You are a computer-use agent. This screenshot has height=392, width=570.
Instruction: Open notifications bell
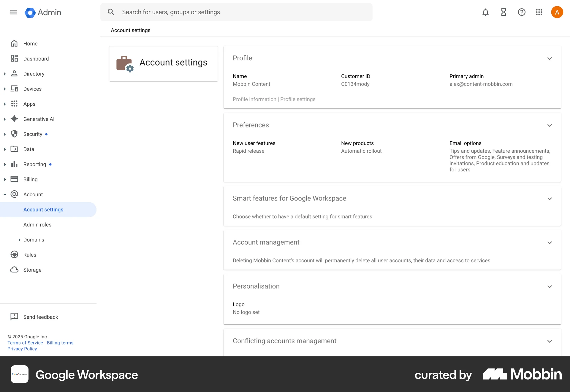tap(485, 12)
